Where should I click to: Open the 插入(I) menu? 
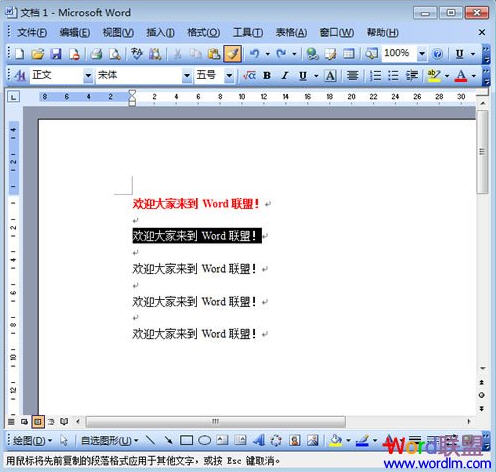pos(160,32)
